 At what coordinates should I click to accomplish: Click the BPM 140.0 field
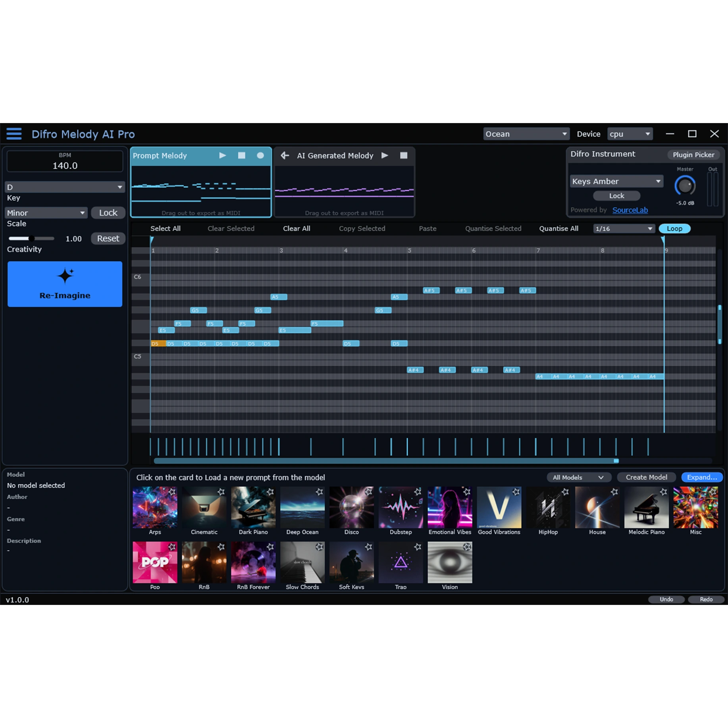65,161
